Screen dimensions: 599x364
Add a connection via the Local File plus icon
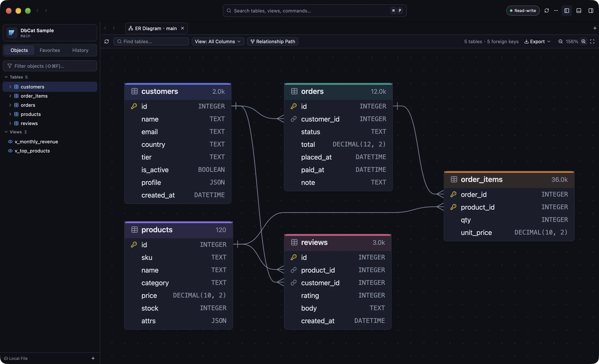pos(93,358)
